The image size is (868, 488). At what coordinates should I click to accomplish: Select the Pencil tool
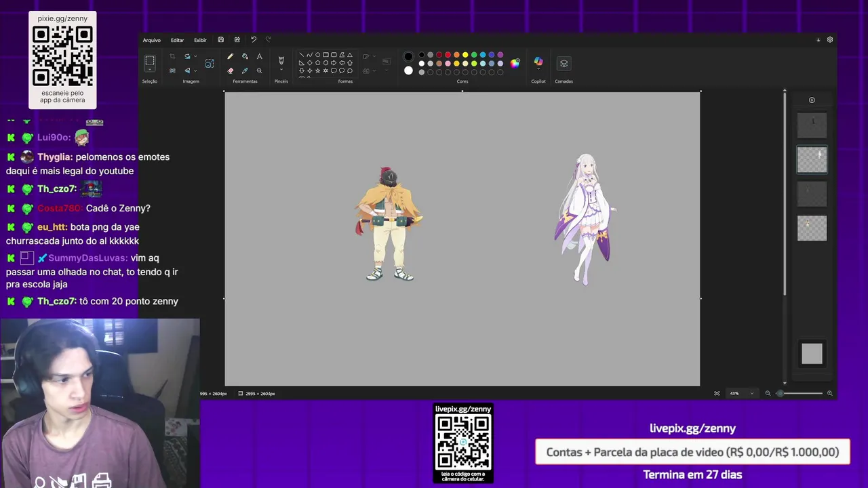click(231, 56)
